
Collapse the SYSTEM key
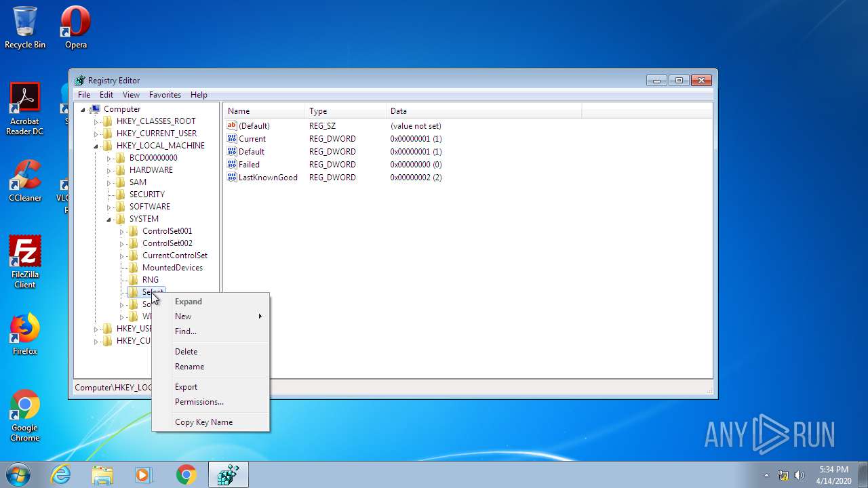(x=108, y=220)
